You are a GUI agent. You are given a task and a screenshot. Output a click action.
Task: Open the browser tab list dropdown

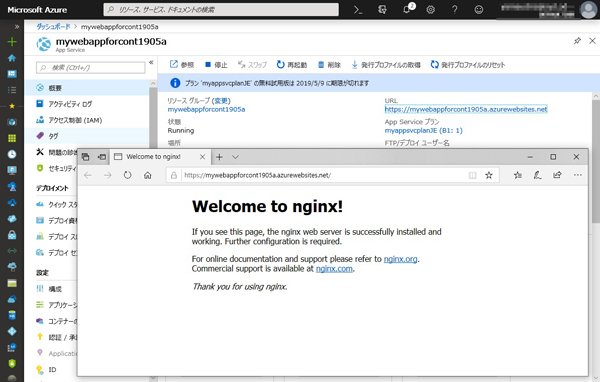[x=235, y=157]
